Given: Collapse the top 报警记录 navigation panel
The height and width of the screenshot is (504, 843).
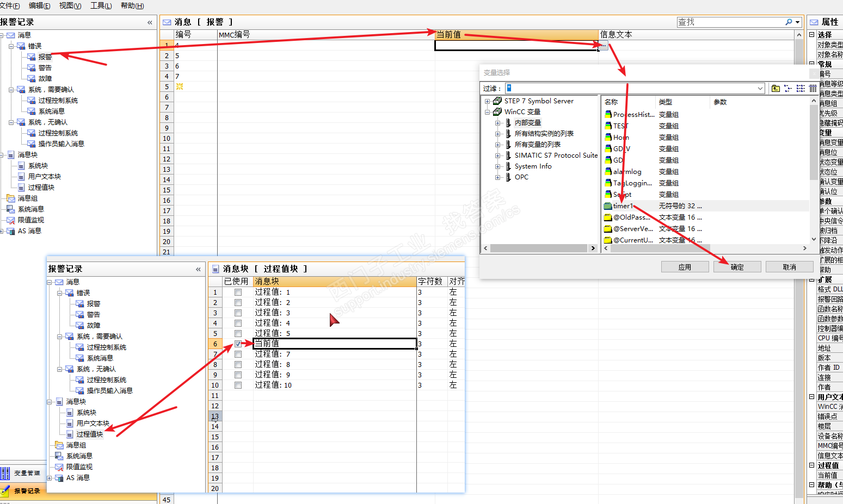Looking at the screenshot, I should click(150, 22).
